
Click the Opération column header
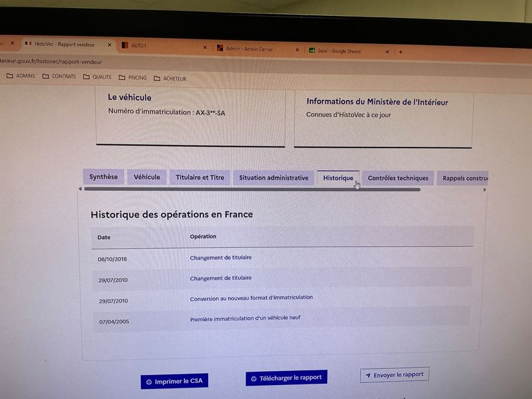click(203, 237)
